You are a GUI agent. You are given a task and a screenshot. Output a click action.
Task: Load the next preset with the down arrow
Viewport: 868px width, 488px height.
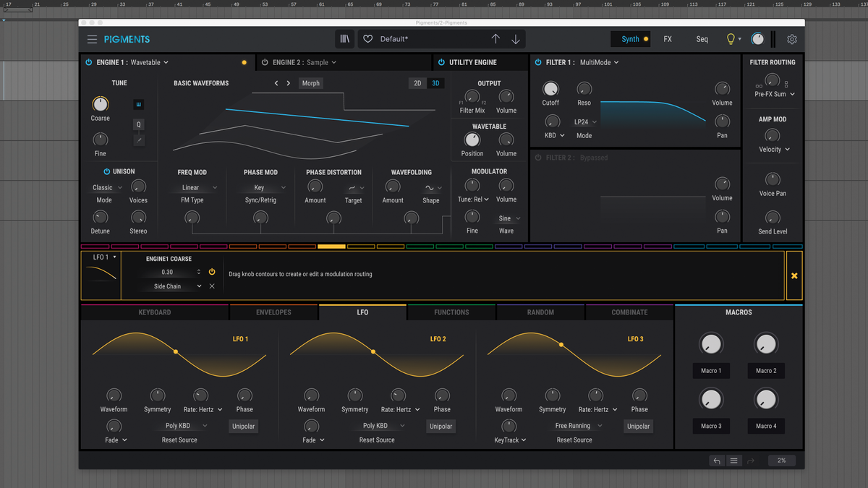(515, 38)
